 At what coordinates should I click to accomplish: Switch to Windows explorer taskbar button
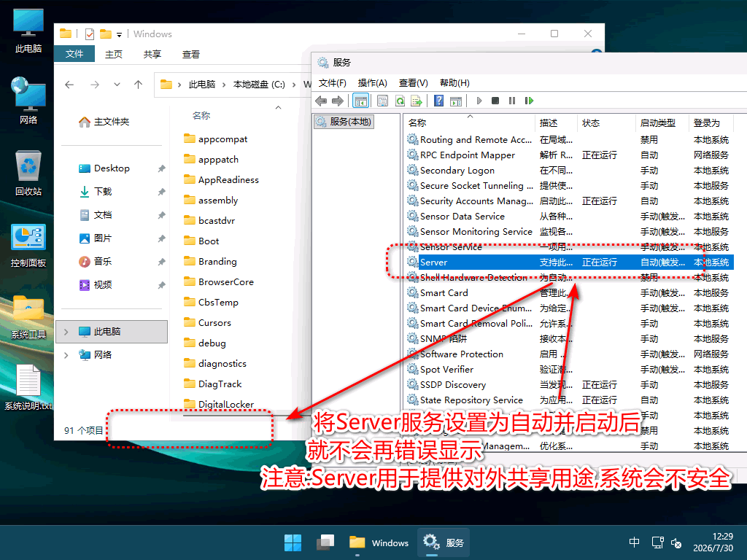click(379, 542)
